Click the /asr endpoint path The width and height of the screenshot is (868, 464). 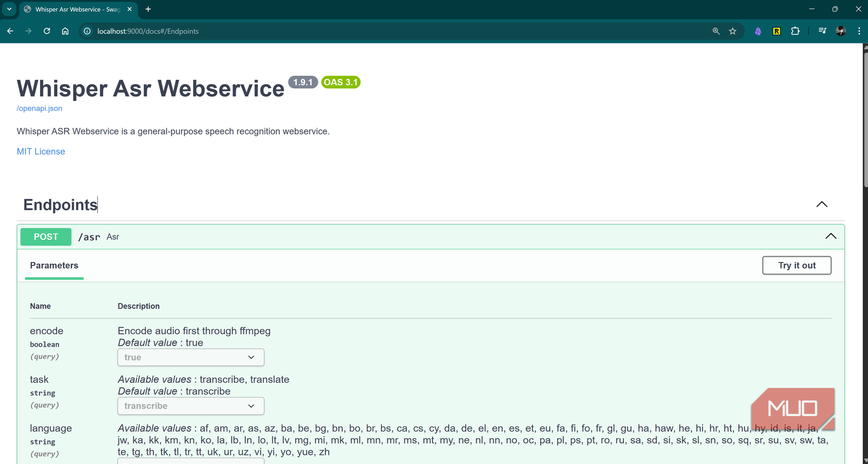[x=89, y=237]
